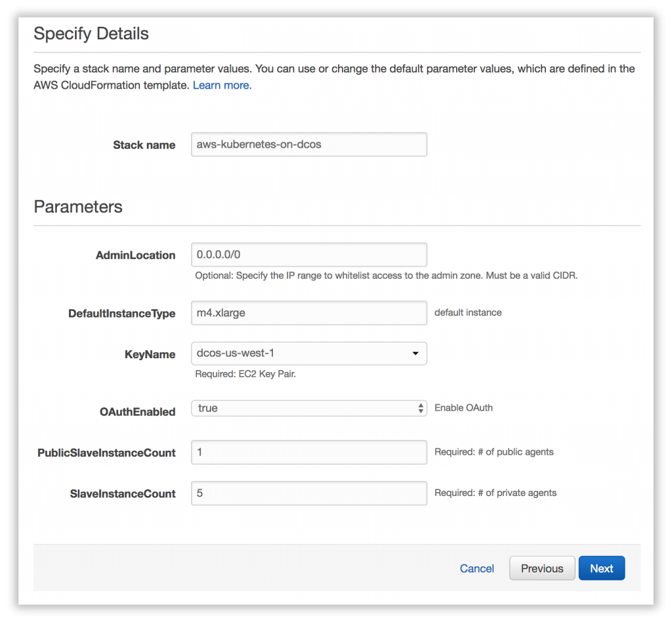
Task: Click the PublicSlaveInstanceCount input box
Action: tap(308, 452)
